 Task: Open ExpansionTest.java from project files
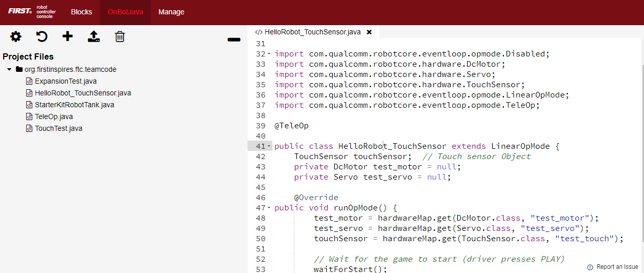click(66, 81)
